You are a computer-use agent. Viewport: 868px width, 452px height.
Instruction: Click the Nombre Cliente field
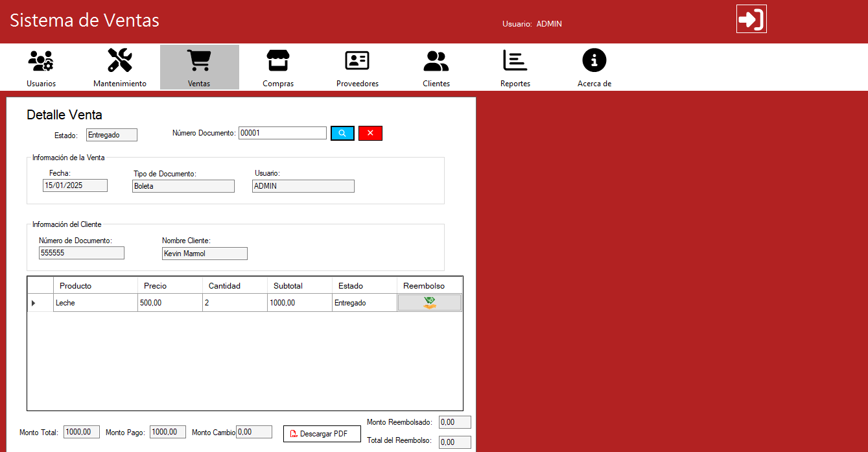[204, 254]
